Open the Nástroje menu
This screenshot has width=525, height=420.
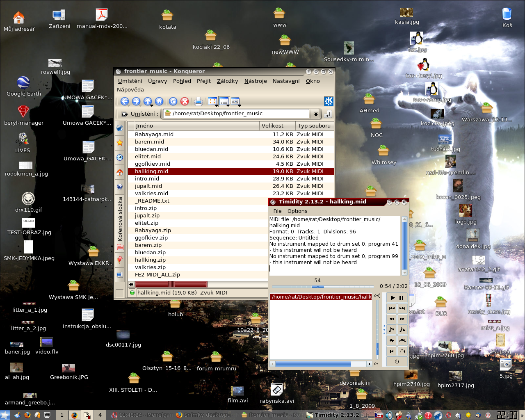256,81
